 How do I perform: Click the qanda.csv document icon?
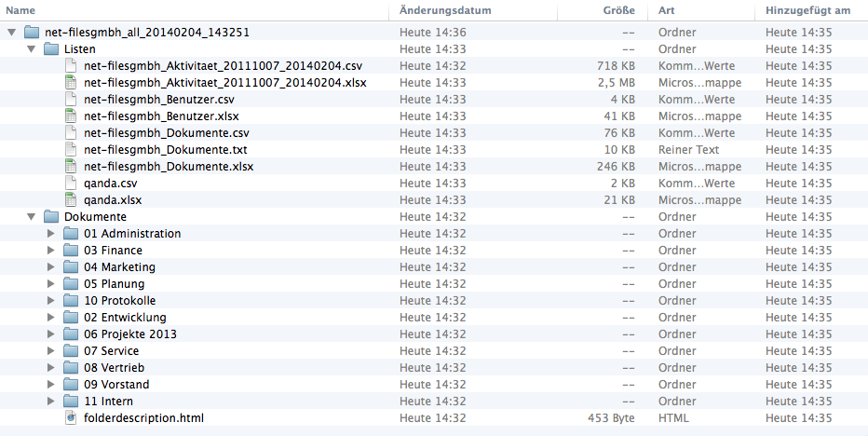pyautogui.click(x=71, y=184)
